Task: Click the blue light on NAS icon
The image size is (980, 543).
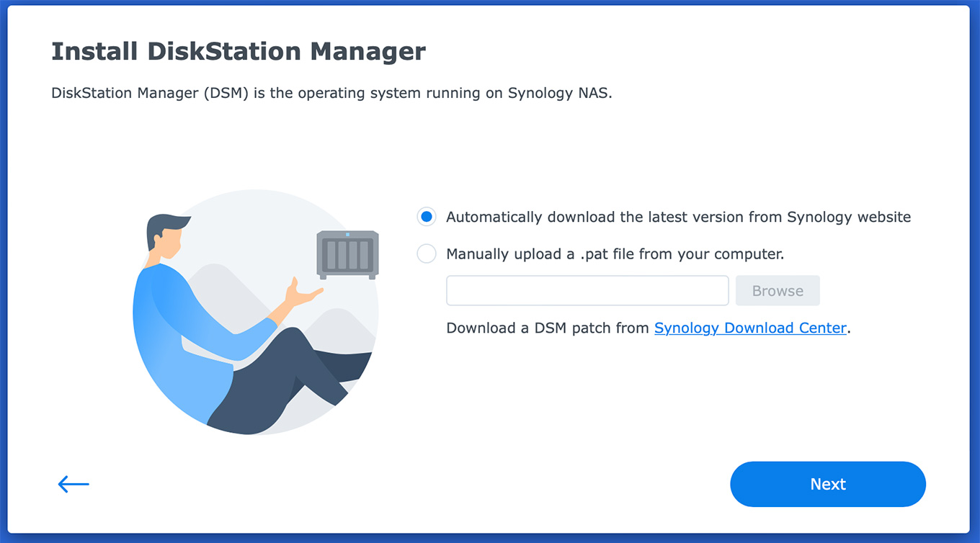Action: [347, 235]
